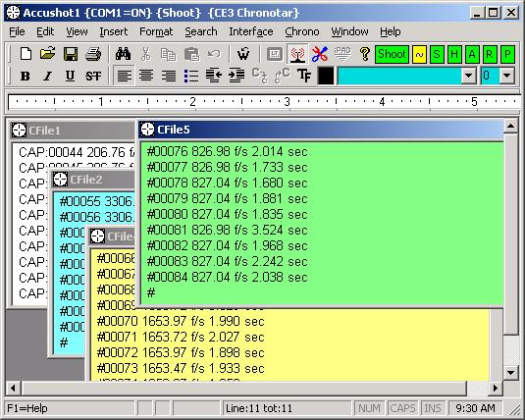Open the Insert menu
This screenshot has width=525, height=420.
coord(114,31)
